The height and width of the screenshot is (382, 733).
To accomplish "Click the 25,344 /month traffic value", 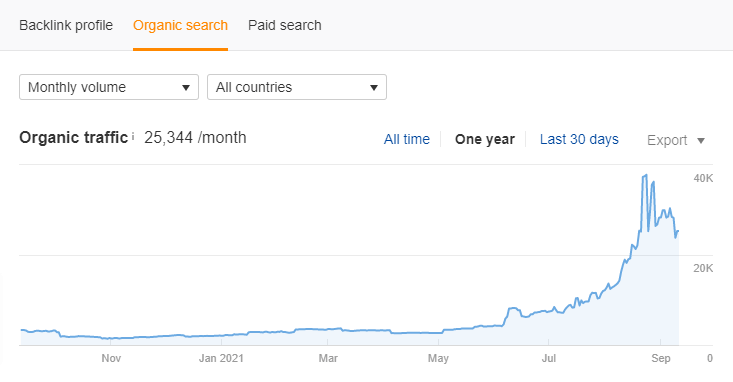I will coord(195,138).
